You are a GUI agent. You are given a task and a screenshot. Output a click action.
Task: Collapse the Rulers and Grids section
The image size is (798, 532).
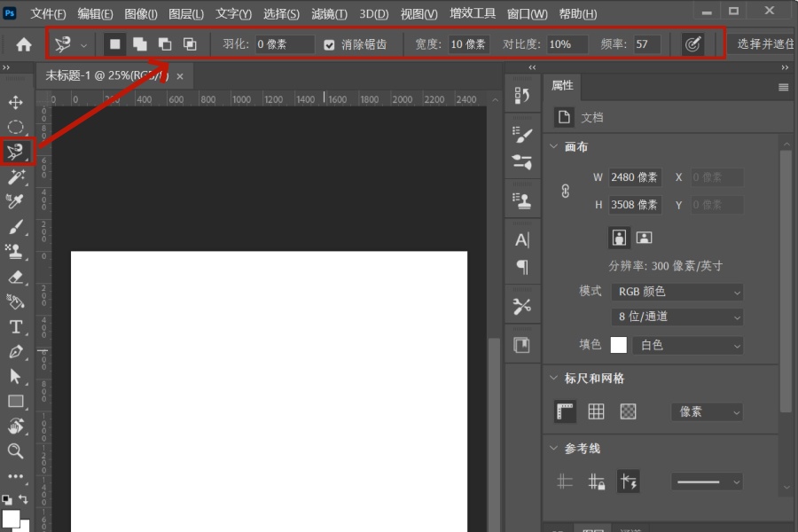[x=553, y=379]
